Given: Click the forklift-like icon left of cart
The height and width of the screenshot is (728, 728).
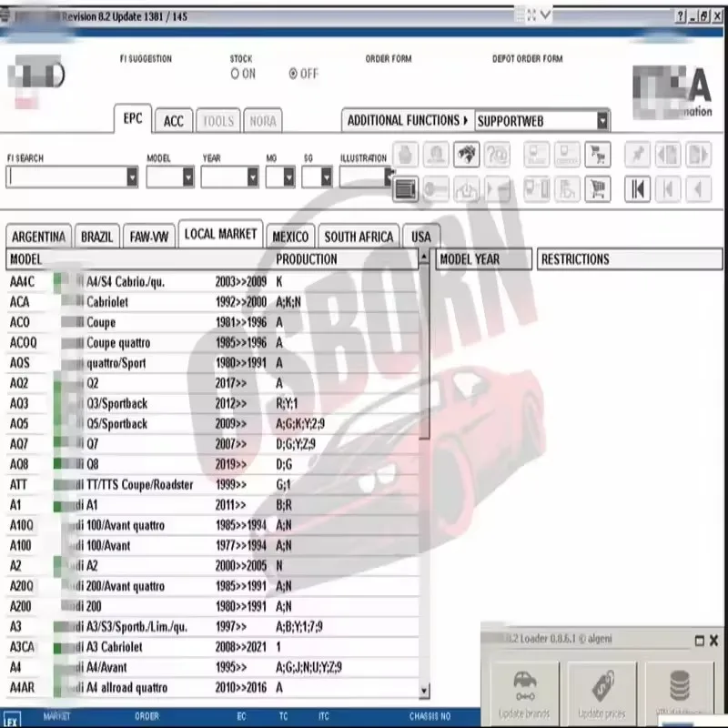Looking at the screenshot, I should [x=567, y=189].
